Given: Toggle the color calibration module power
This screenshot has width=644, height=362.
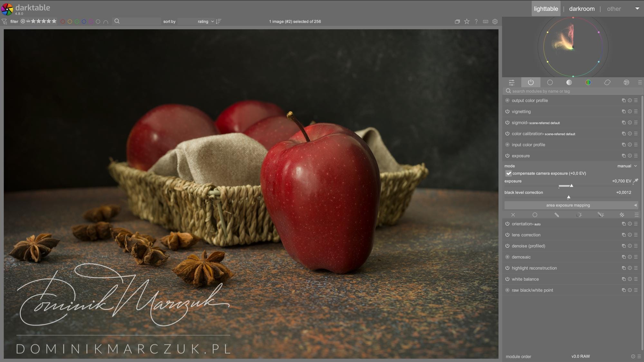Looking at the screenshot, I should [507, 134].
